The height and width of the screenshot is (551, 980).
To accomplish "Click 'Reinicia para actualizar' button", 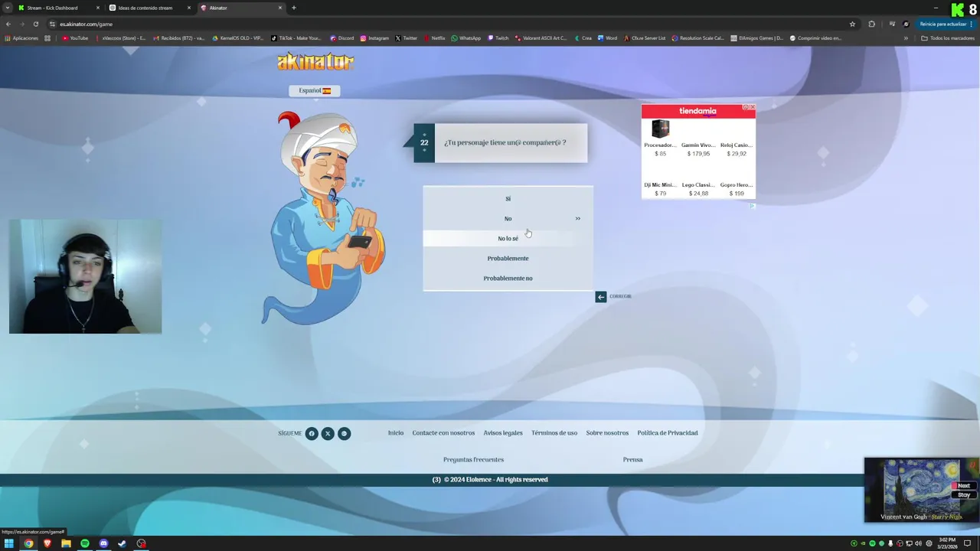I will (946, 24).
